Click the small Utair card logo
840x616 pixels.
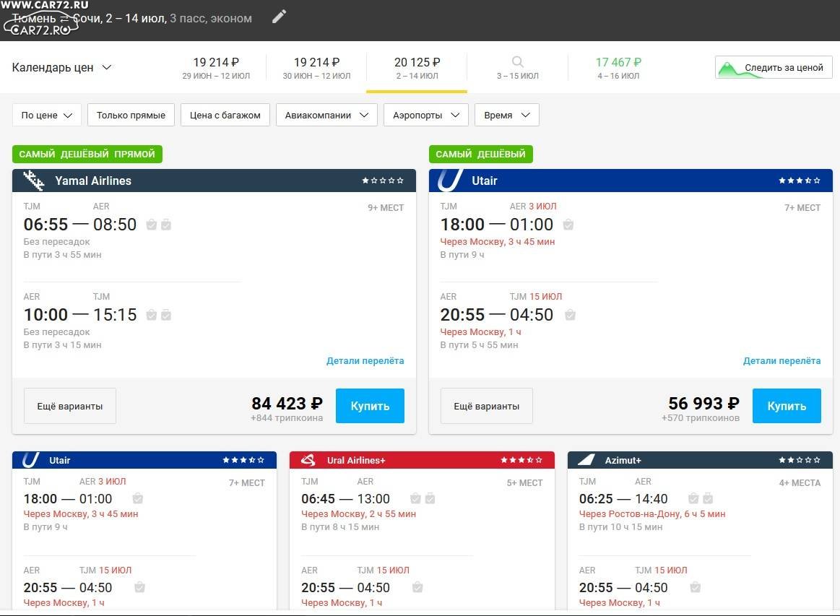point(30,460)
